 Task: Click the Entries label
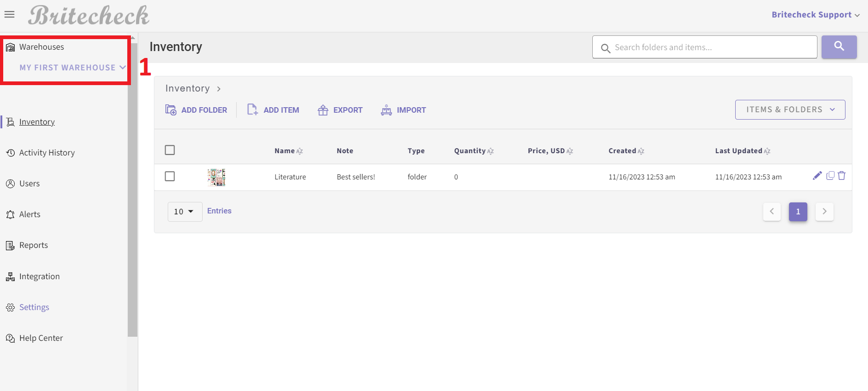coord(219,211)
